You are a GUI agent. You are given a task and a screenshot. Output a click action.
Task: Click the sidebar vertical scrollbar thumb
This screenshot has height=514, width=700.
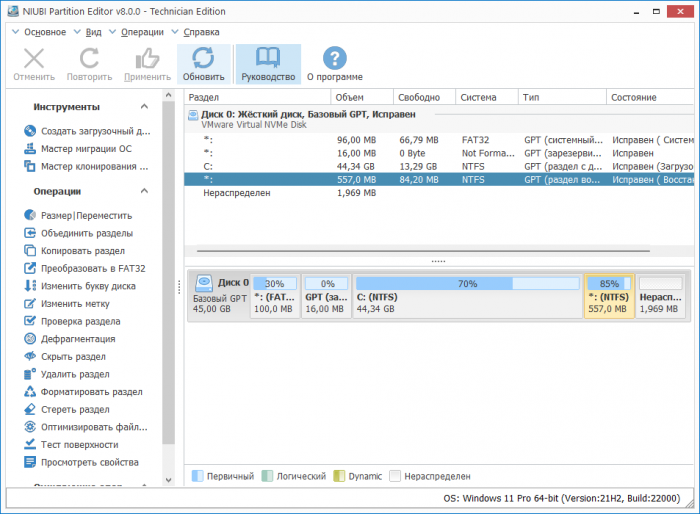168,272
